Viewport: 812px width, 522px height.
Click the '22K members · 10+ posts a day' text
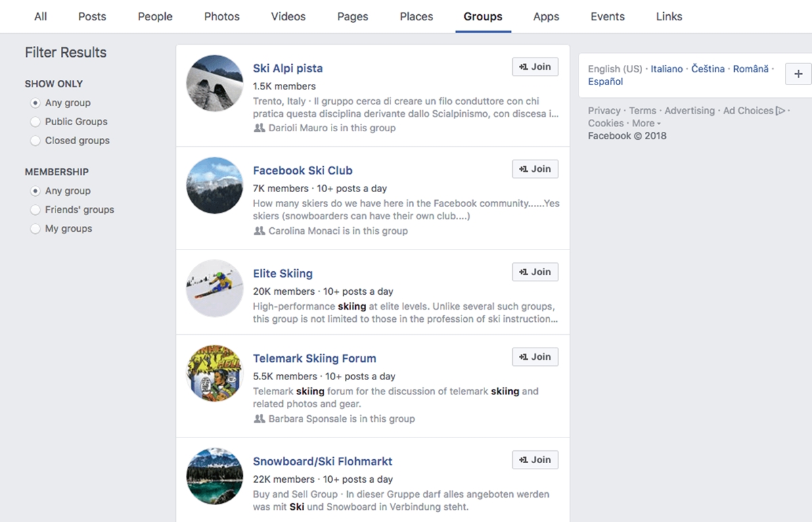[323, 479]
